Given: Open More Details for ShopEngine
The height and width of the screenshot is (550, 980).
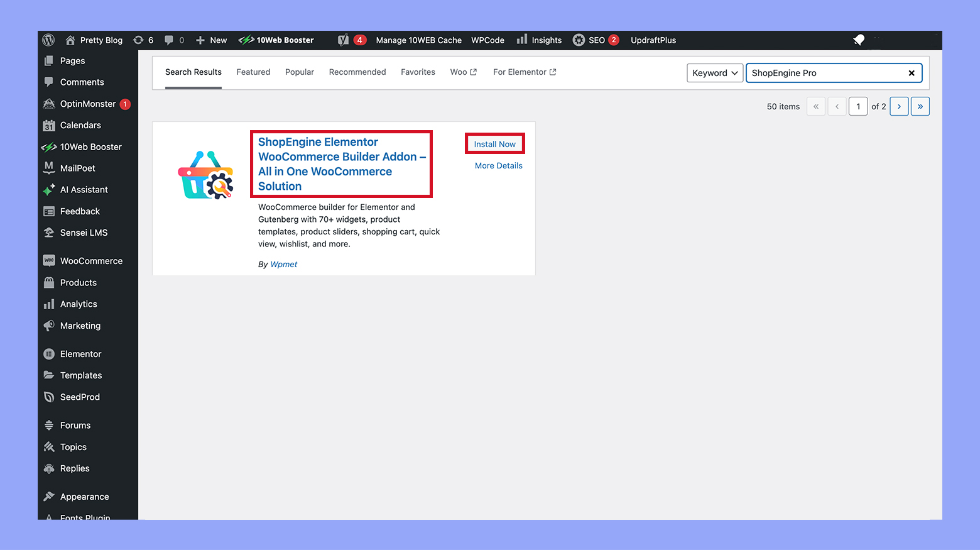Looking at the screenshot, I should 498,165.
